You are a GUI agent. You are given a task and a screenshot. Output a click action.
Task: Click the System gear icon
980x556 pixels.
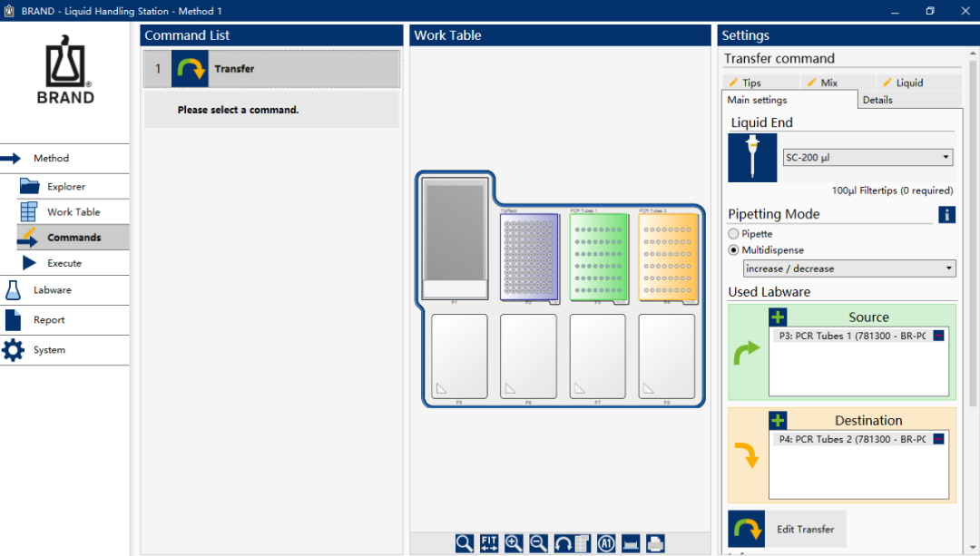tap(13, 350)
